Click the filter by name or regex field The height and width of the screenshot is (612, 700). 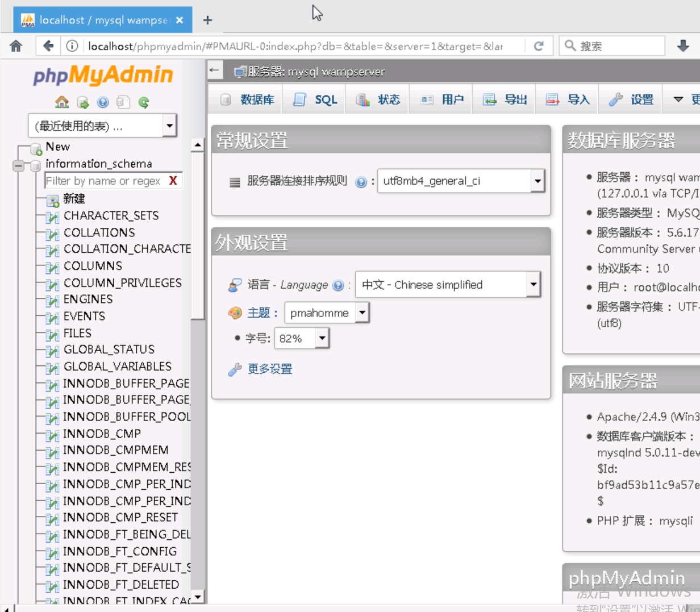106,181
